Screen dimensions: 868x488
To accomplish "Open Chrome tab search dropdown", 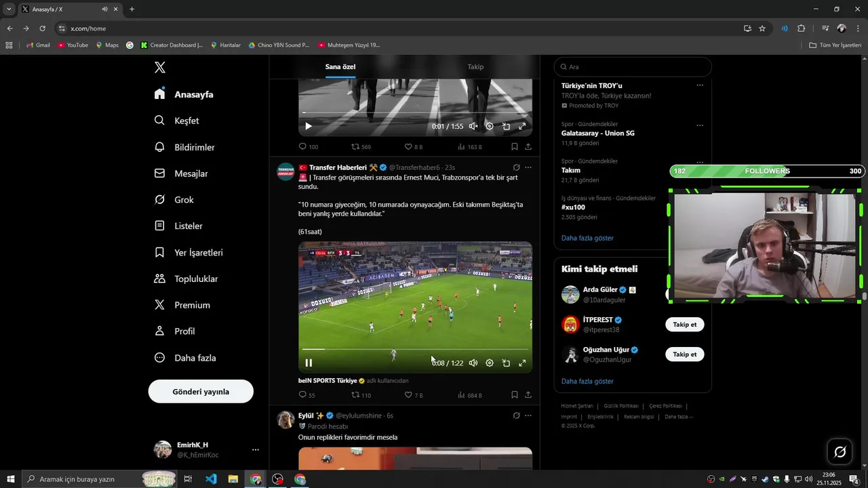I will click(x=9, y=9).
